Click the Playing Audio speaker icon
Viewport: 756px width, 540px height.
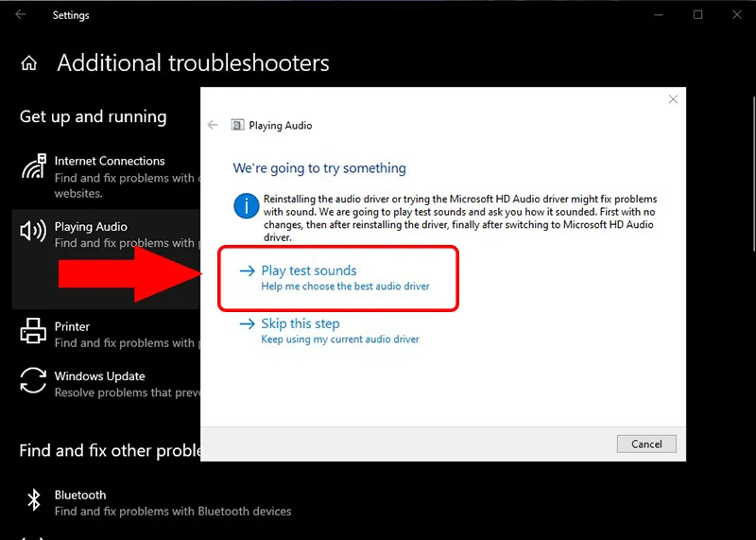[33, 232]
